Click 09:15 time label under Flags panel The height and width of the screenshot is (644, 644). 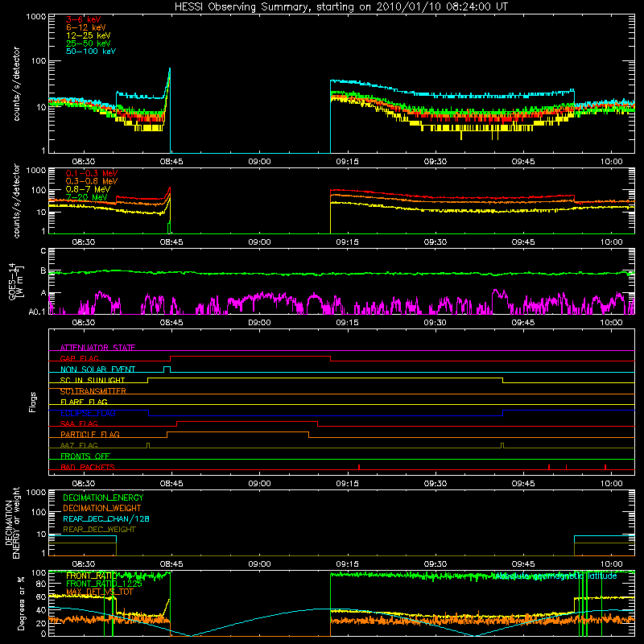(347, 484)
